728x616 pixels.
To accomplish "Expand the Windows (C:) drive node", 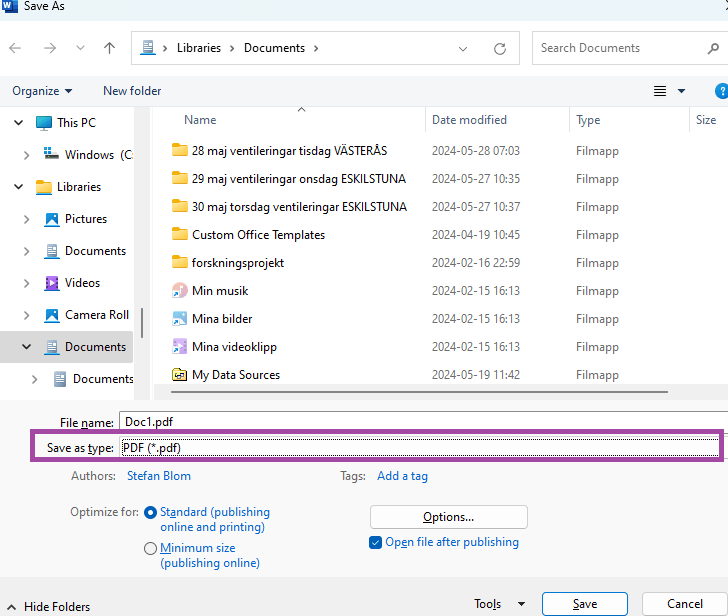I will click(26, 155).
